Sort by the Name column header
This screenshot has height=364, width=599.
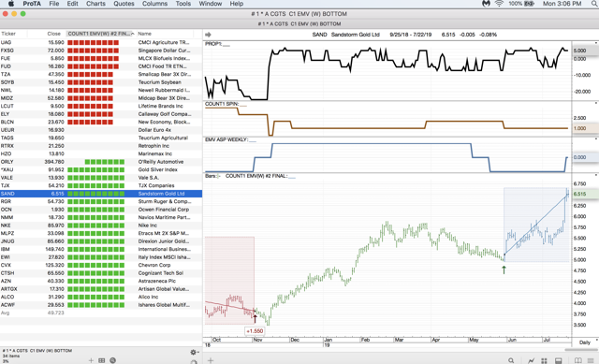pyautogui.click(x=145, y=34)
